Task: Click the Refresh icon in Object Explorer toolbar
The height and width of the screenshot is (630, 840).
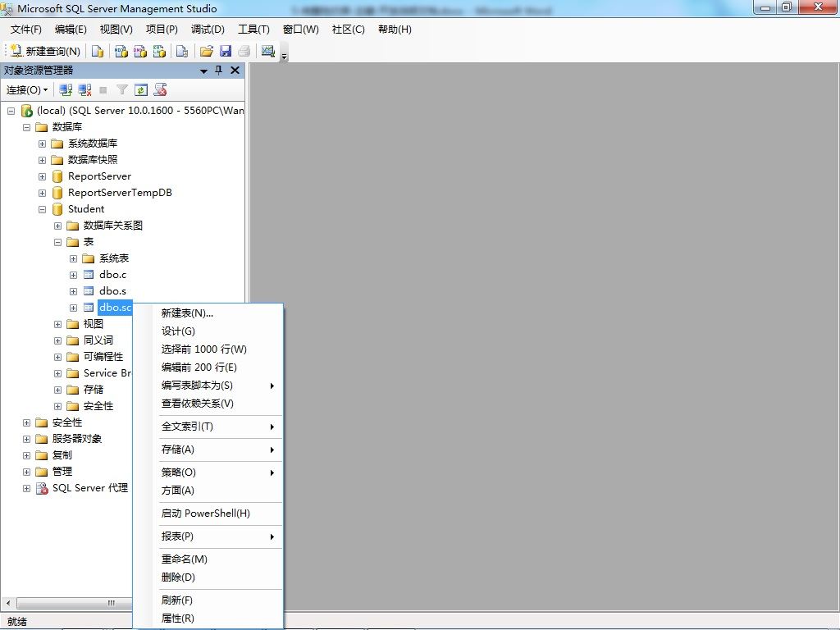Action: click(141, 90)
